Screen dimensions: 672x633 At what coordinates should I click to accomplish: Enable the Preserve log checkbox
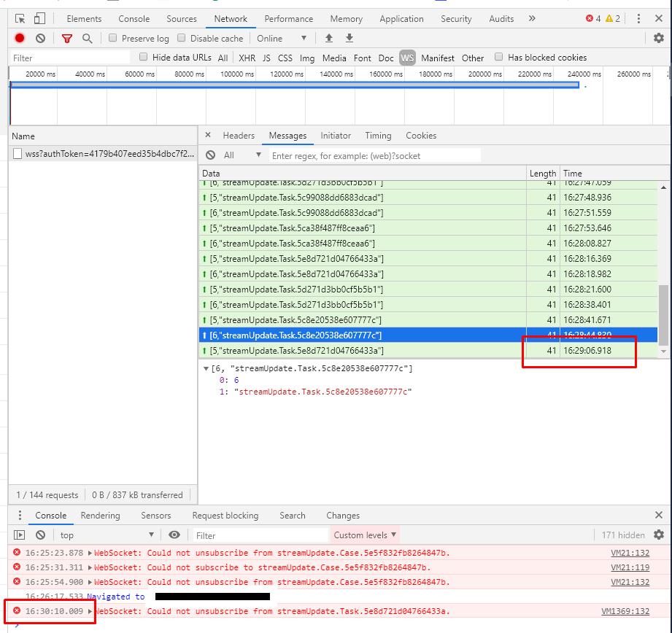coord(113,38)
